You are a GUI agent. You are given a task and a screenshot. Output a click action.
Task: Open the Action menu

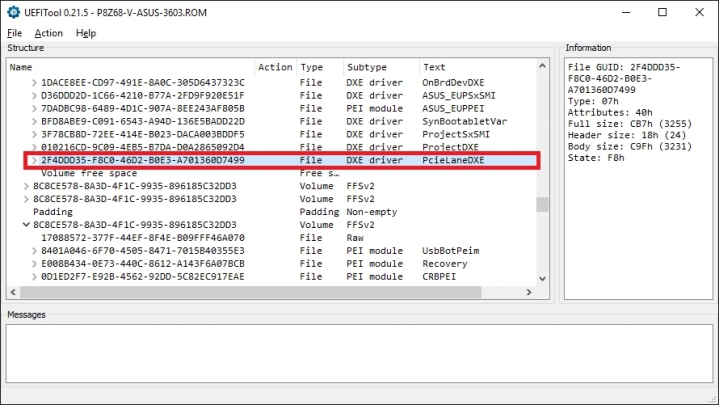(48, 33)
